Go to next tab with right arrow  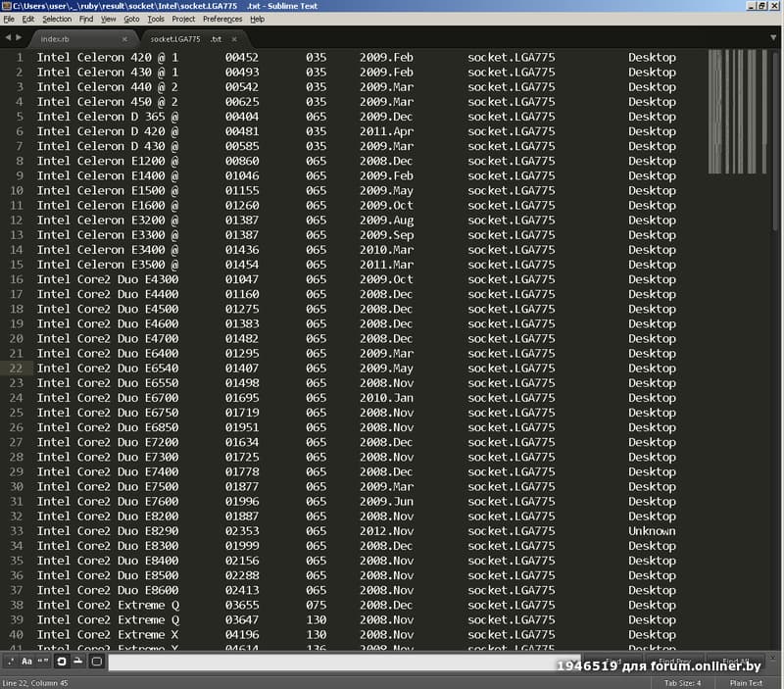pos(19,37)
